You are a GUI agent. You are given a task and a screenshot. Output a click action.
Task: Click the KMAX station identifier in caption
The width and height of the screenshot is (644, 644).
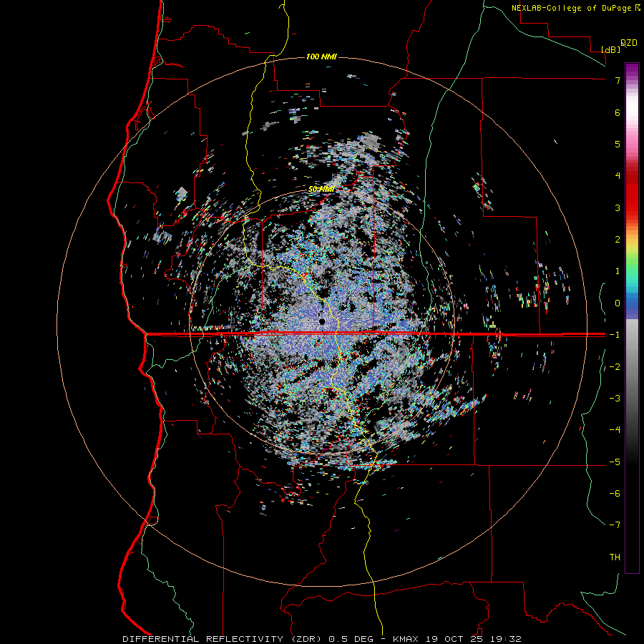click(406, 639)
